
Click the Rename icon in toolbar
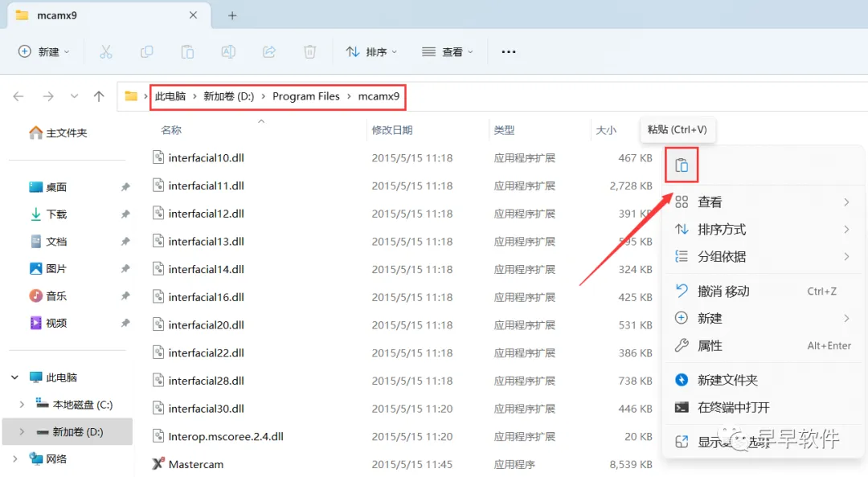click(228, 52)
